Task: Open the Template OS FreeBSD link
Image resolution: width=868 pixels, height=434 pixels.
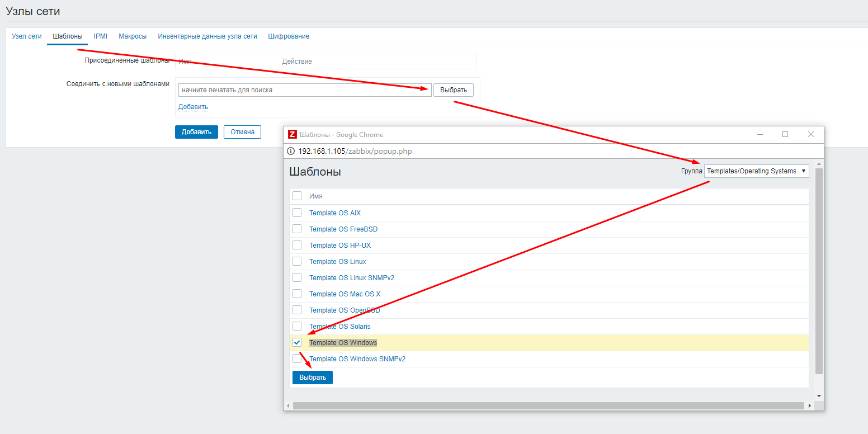Action: point(343,229)
